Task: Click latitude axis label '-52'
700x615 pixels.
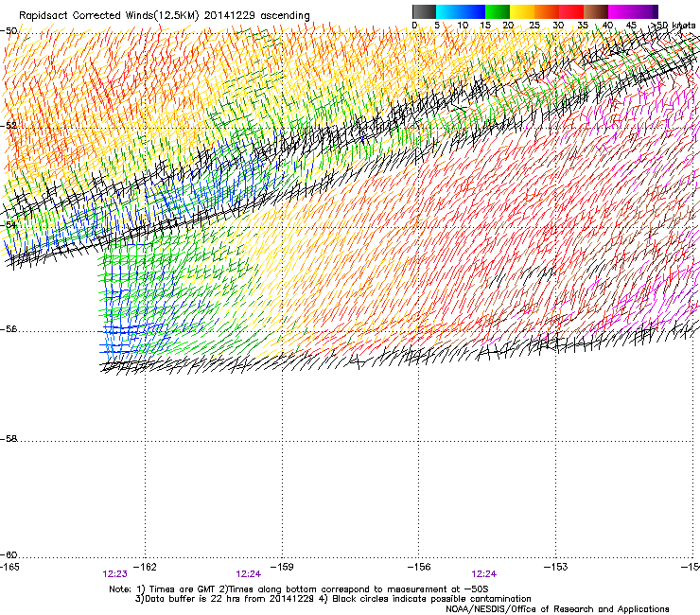Action: point(9,126)
